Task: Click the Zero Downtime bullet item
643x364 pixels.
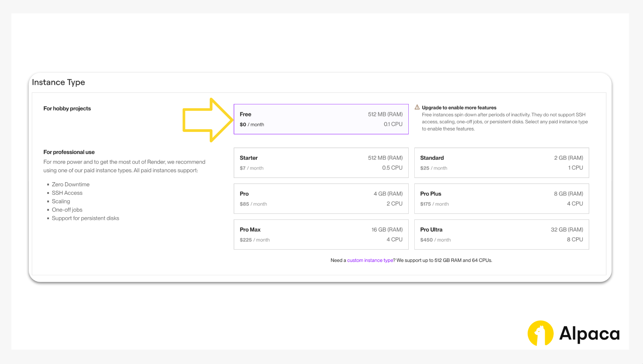Action: pos(70,184)
